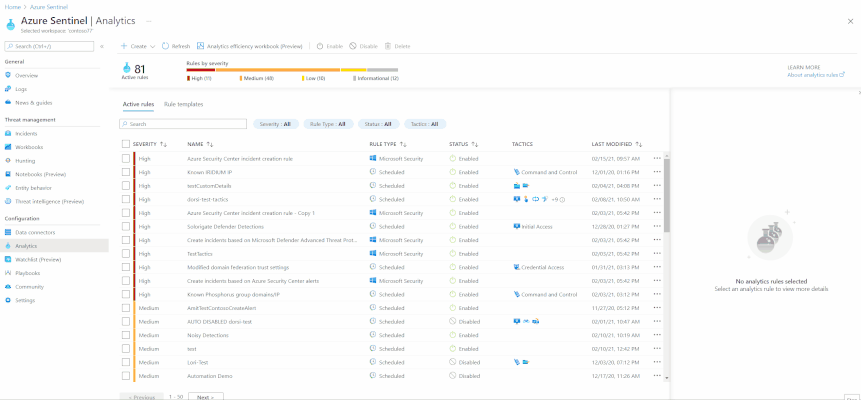861x400 pixels.
Task: Click the Informational severity bar segment
Action: (383, 70)
